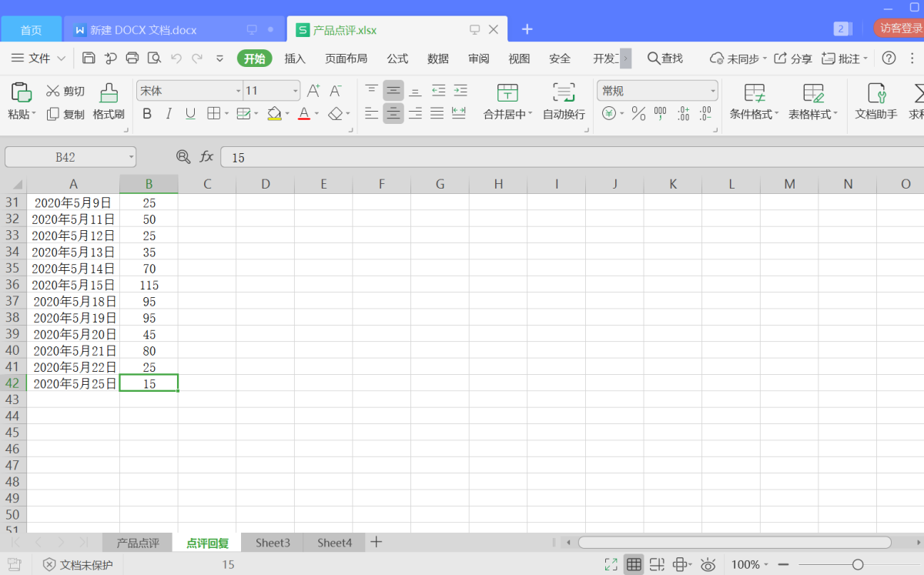Toggle italic formatting

coord(169,114)
